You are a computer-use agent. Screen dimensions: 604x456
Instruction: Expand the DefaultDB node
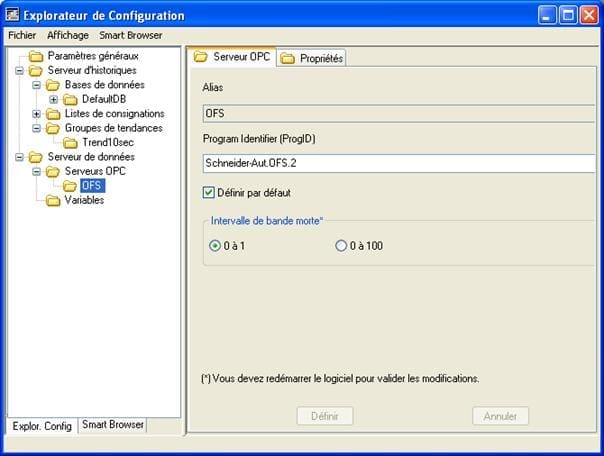pos(54,100)
